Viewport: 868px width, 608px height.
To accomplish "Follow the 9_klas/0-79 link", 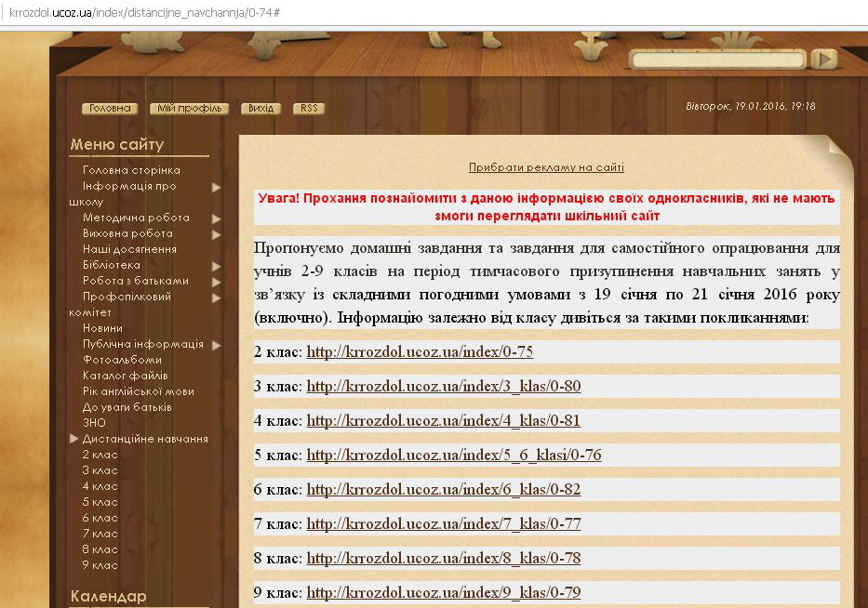I will point(444,592).
